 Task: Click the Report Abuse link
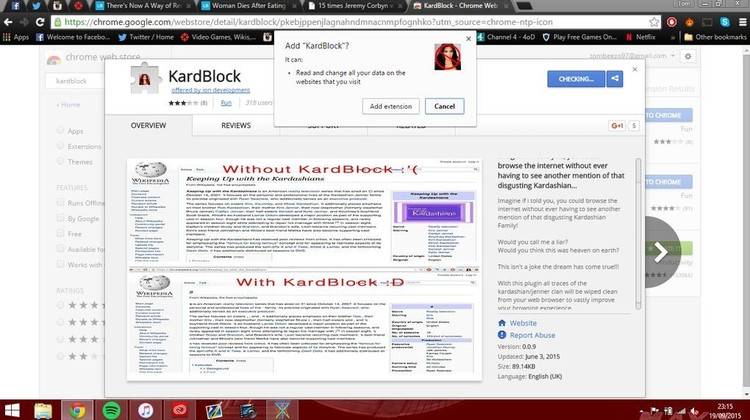tap(532, 335)
